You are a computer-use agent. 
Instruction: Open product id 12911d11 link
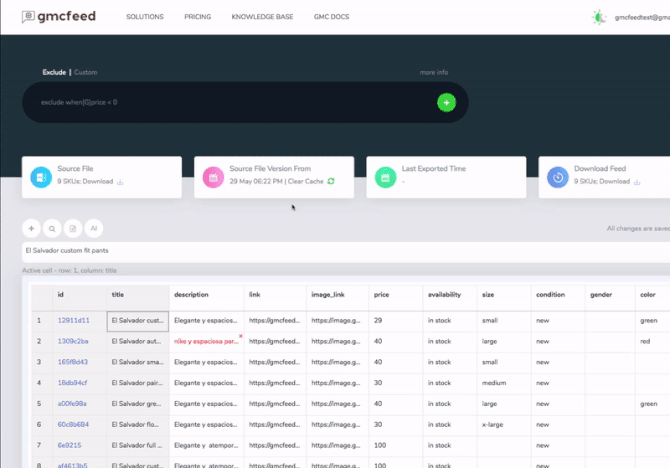(x=74, y=321)
